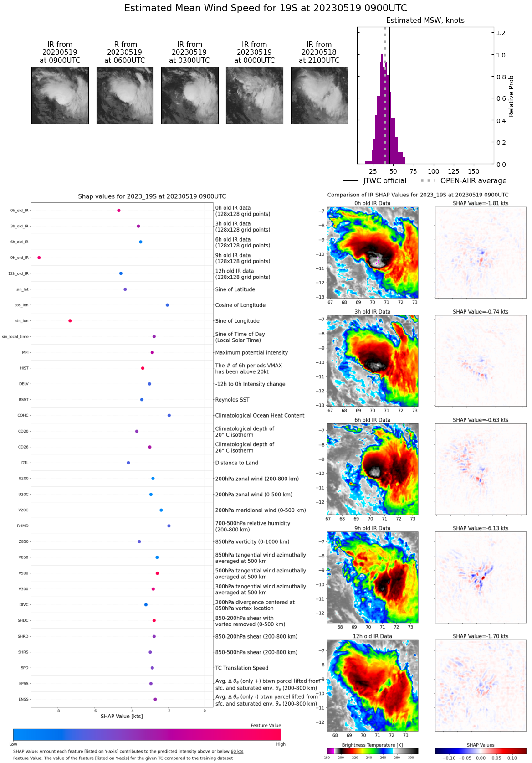Image resolution: width=532 pixels, height=763 pixels.
Task: Click the blue-red SHAP Values colorbar
Action: click(481, 751)
